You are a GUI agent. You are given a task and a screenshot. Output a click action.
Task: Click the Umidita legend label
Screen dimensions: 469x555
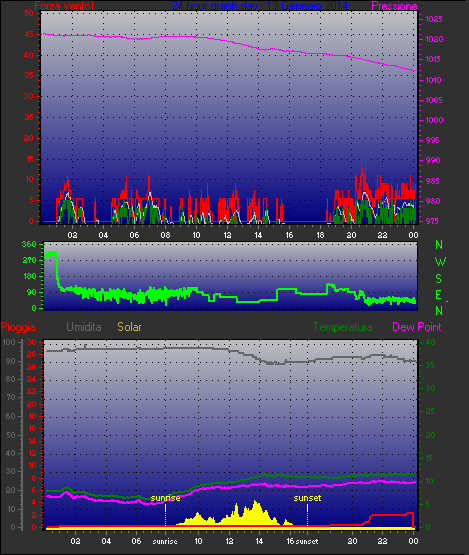click(84, 327)
